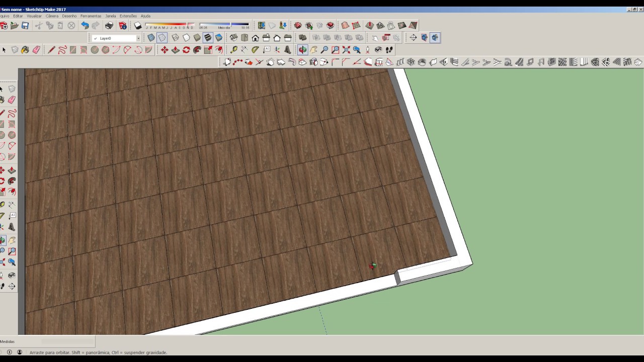
Task: Enable Wireframe face style
Action: point(175,38)
